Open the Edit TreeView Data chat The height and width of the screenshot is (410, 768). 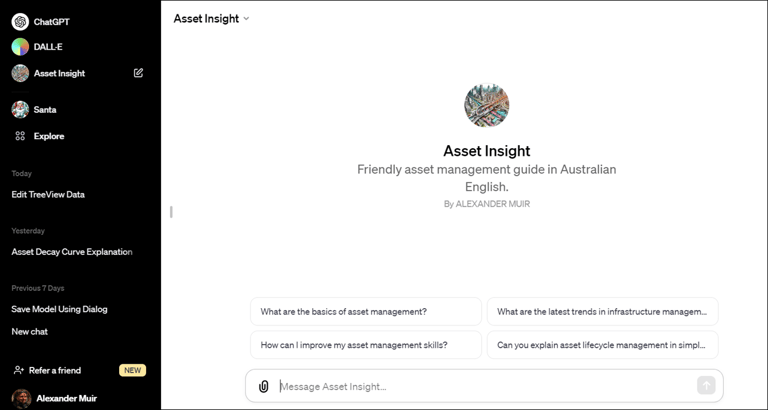click(48, 195)
